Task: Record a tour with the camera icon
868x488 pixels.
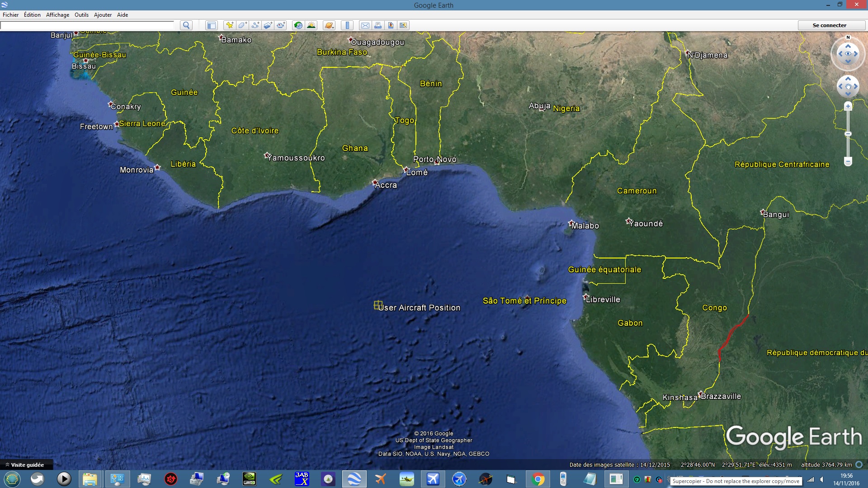Action: (x=281, y=25)
